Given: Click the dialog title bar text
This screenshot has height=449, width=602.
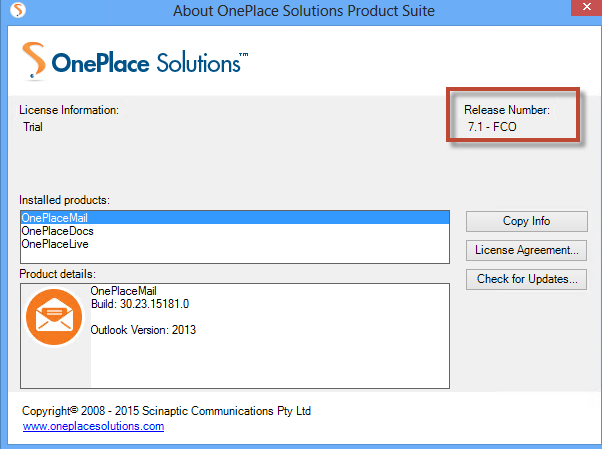Looking at the screenshot, I should tap(304, 11).
